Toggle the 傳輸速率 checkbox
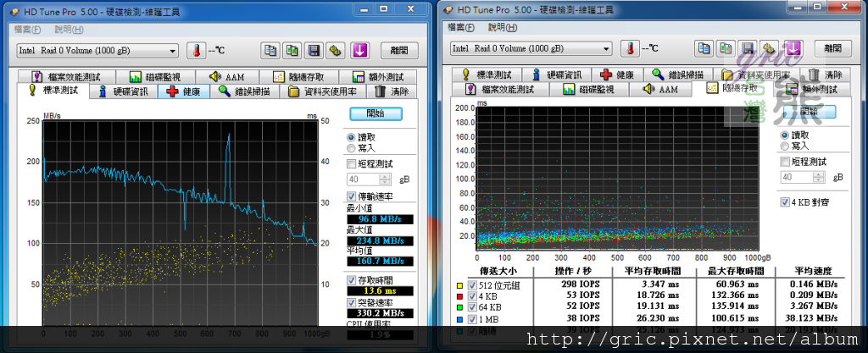 [x=351, y=196]
